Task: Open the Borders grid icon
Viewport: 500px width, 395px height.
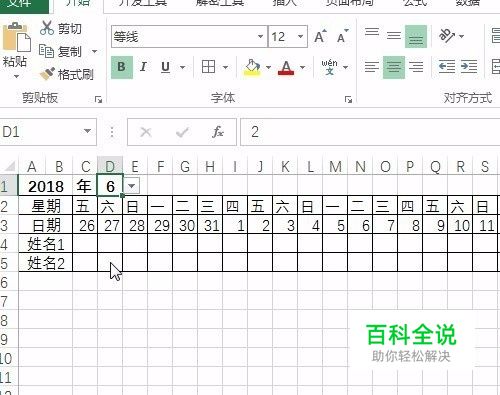Action: [x=208, y=67]
